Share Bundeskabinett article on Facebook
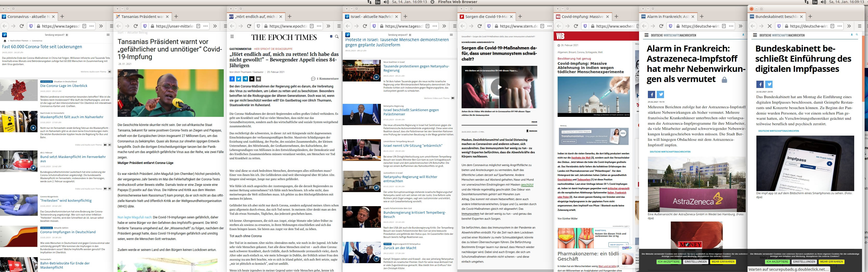 click(x=760, y=84)
